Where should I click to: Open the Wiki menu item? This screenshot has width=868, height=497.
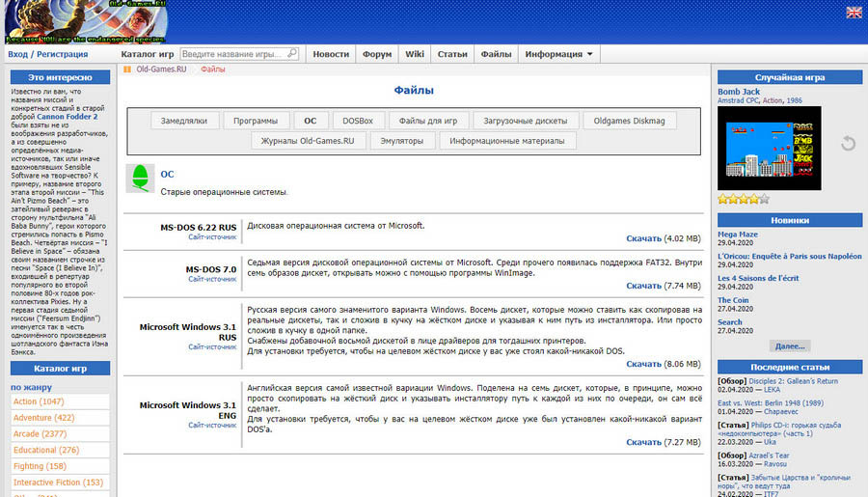click(x=415, y=54)
